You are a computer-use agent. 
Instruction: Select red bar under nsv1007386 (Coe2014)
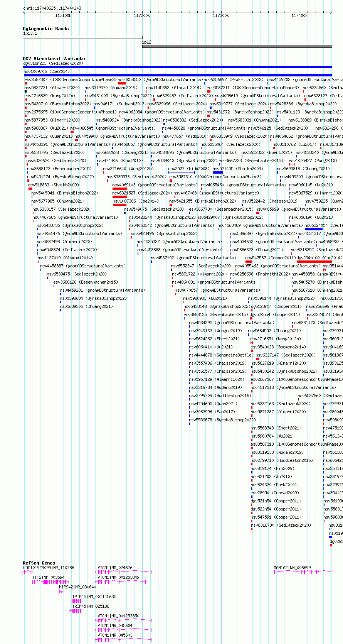tap(119, 205)
